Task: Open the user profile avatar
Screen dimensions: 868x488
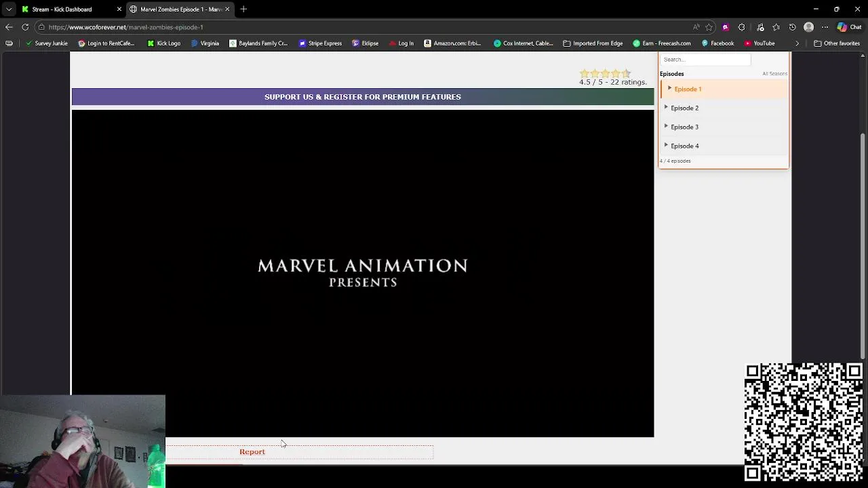Action: point(808,27)
